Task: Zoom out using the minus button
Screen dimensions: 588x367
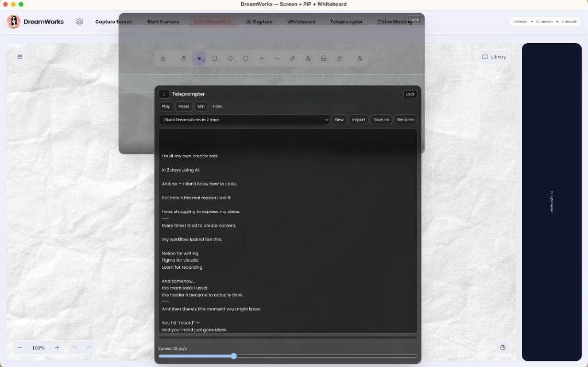Action: click(20, 348)
